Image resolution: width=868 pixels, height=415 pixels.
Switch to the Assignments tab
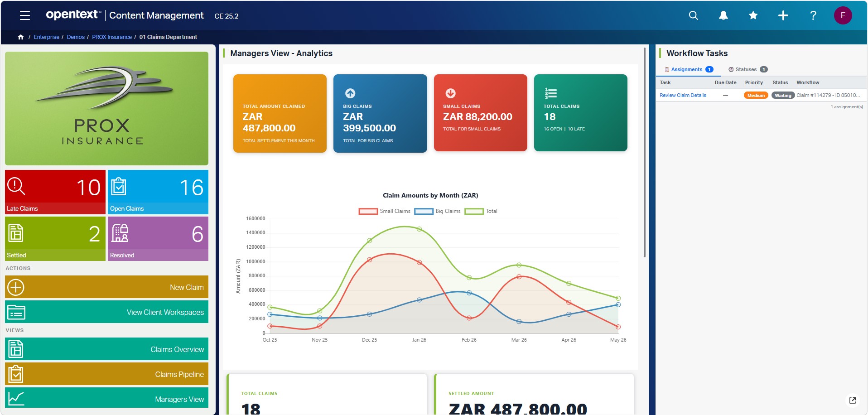tap(689, 69)
